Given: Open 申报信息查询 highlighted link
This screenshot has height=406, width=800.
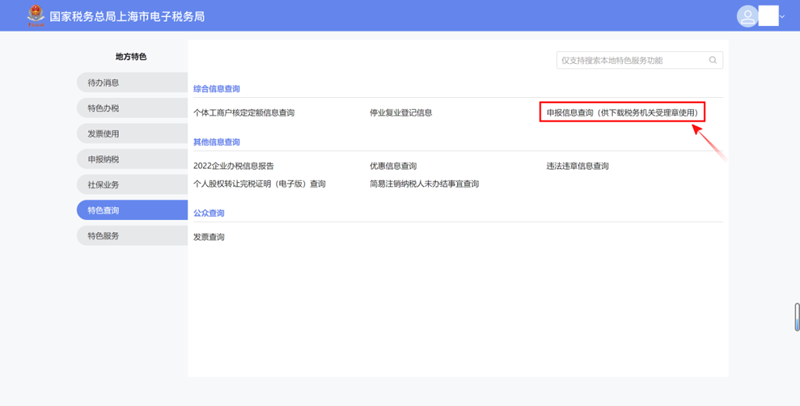Looking at the screenshot, I should coord(622,113).
